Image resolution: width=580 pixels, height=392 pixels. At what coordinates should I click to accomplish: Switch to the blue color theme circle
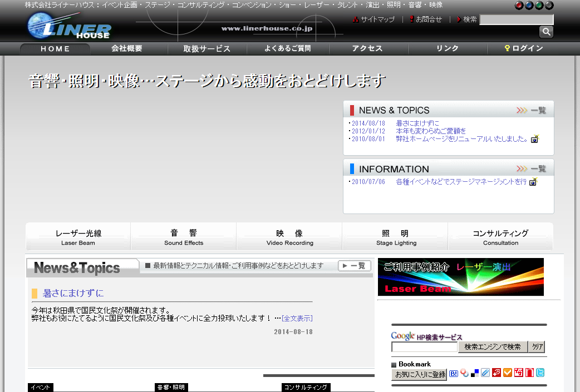coord(529,6)
